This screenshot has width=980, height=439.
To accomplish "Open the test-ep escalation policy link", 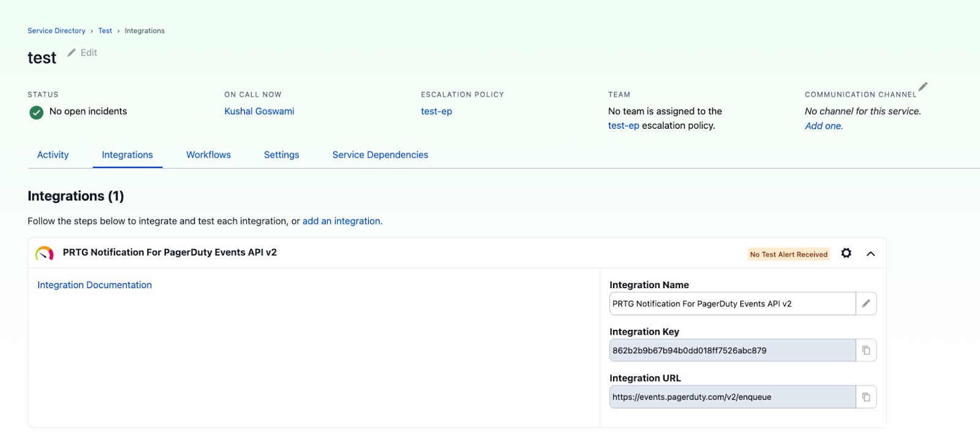I will 437,112.
